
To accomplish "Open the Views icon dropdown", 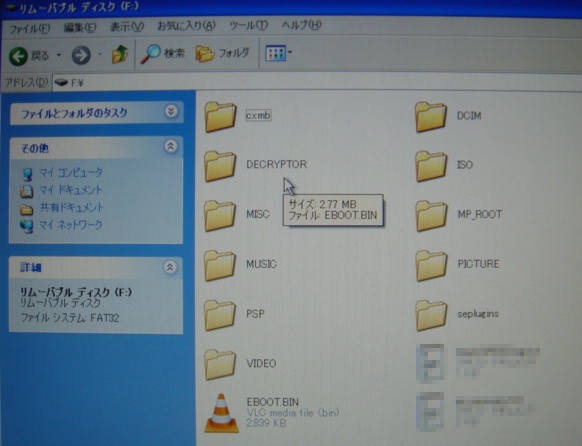I will (279, 53).
